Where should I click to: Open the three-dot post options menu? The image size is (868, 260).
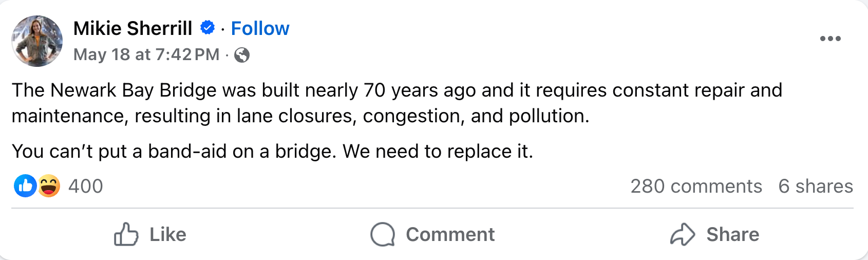pos(830,39)
